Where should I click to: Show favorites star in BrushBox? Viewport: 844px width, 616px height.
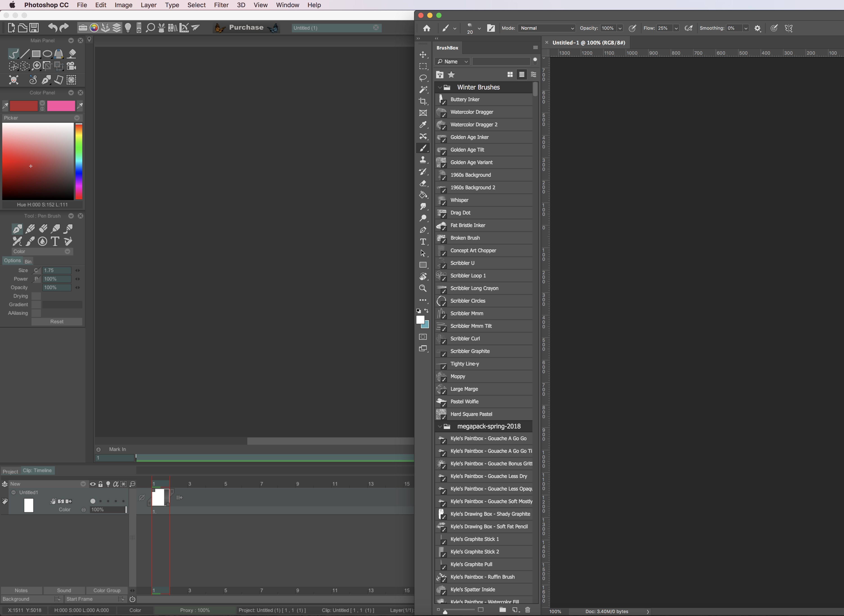pos(451,75)
